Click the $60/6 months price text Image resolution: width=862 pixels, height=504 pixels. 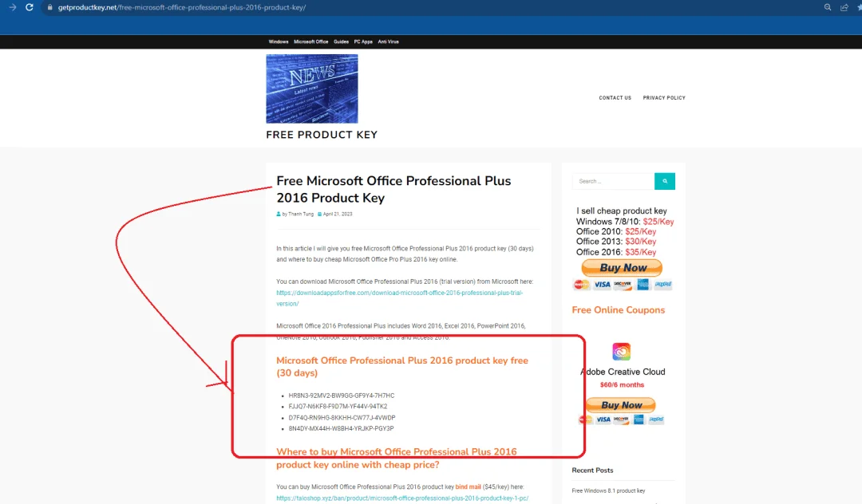(x=622, y=385)
